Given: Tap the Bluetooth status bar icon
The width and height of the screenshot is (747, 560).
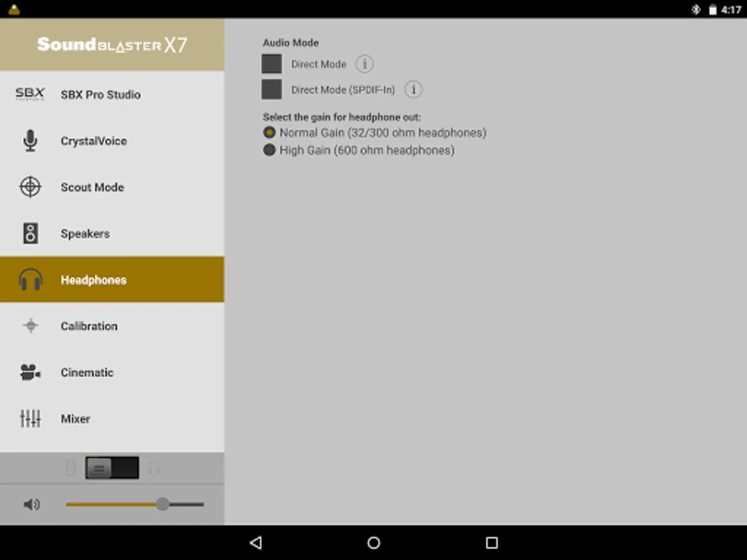Looking at the screenshot, I should (x=696, y=9).
